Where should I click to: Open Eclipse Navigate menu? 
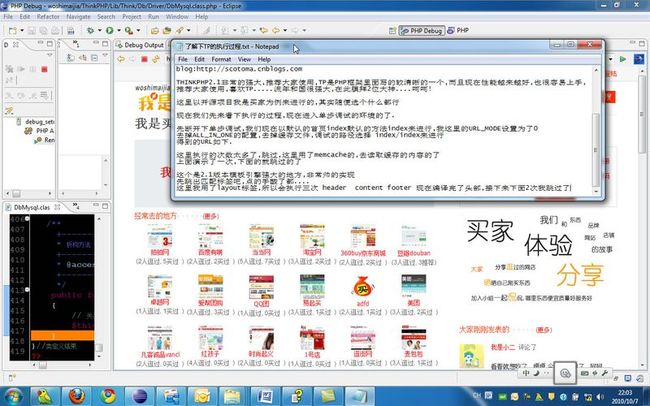[78, 17]
